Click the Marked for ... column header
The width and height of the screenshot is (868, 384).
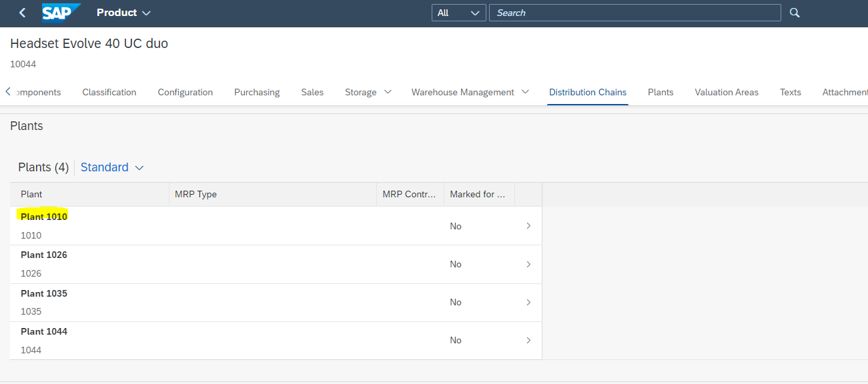478,194
